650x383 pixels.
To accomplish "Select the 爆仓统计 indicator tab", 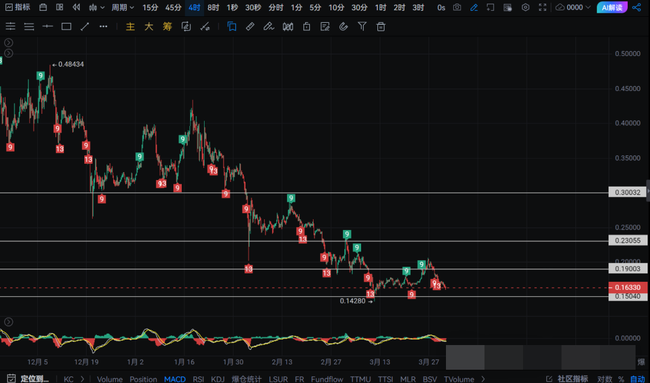I will [x=246, y=379].
